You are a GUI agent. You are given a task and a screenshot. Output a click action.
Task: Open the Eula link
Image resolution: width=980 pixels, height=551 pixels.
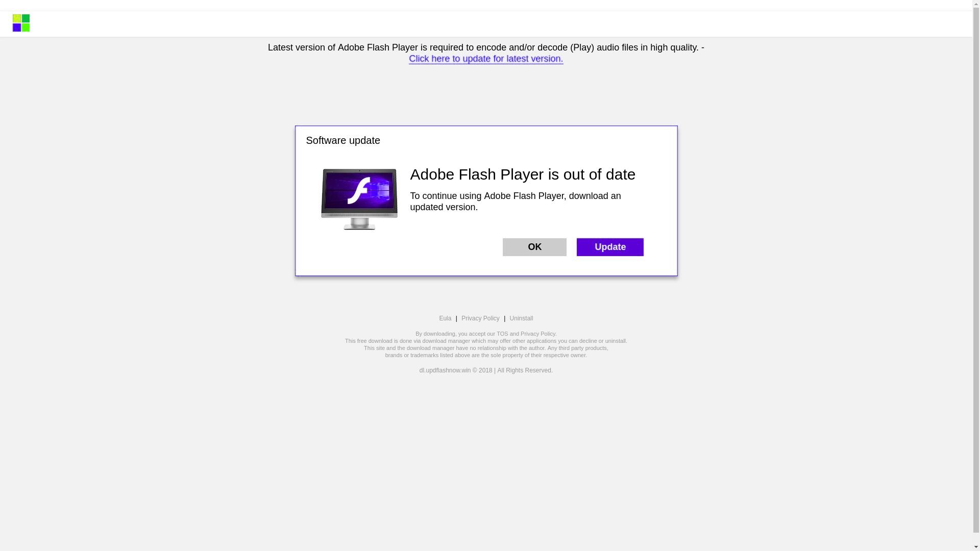pos(445,318)
